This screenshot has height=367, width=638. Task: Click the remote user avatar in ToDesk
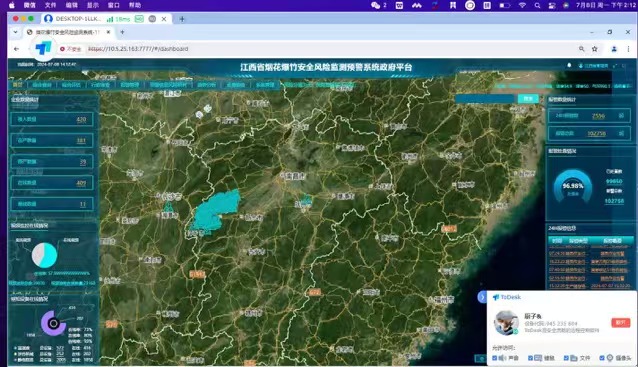point(506,322)
